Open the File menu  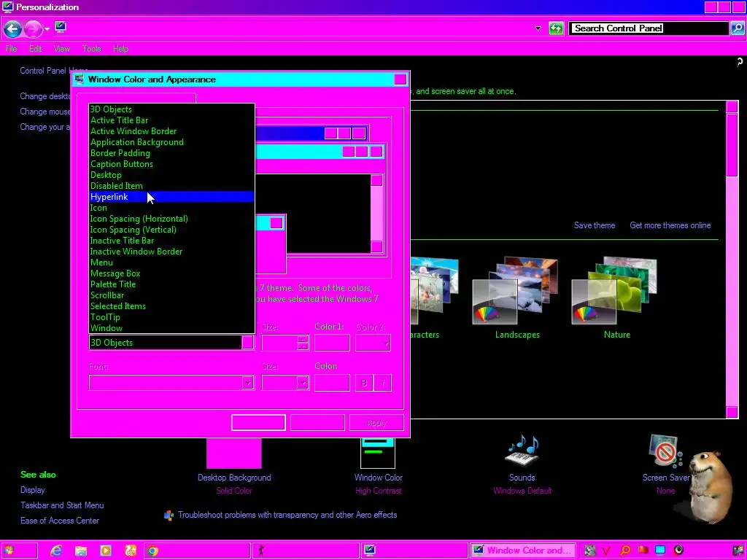[x=12, y=49]
